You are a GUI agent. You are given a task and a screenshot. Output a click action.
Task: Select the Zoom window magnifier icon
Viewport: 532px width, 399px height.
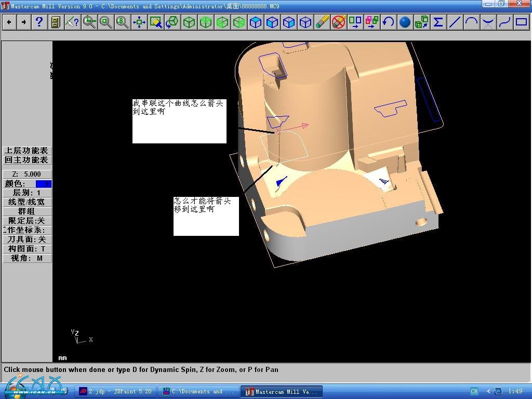(x=105, y=22)
